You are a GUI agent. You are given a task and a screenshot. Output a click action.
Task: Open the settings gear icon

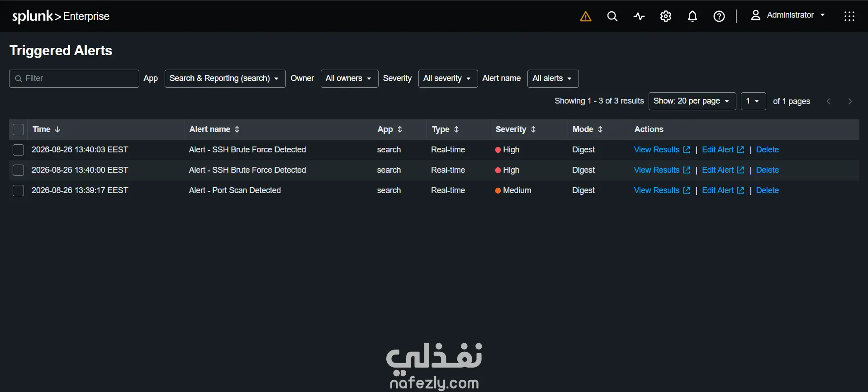tap(666, 16)
